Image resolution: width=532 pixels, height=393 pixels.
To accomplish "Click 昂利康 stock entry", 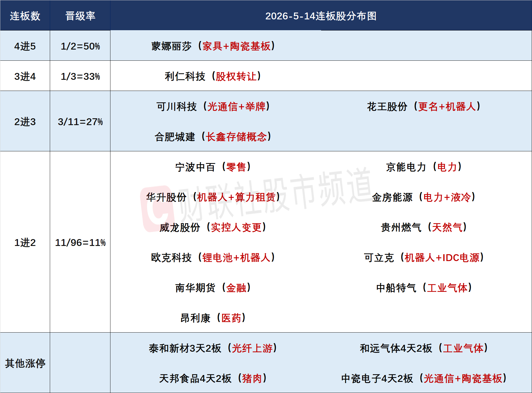I will pyautogui.click(x=213, y=318).
